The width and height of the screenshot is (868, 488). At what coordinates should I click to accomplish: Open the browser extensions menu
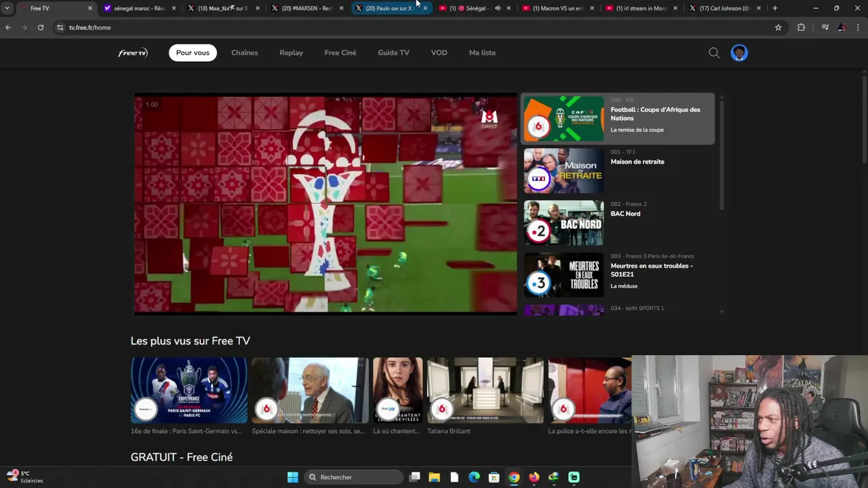(801, 27)
